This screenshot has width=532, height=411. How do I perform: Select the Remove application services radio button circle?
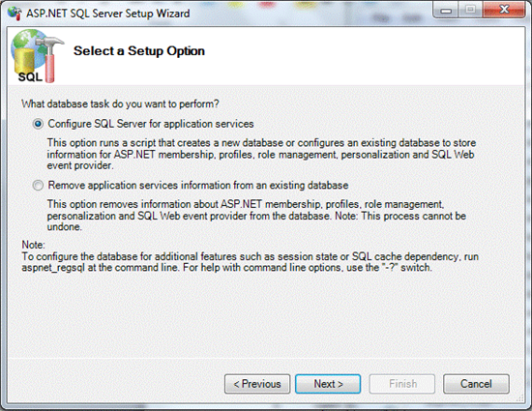[x=38, y=185]
